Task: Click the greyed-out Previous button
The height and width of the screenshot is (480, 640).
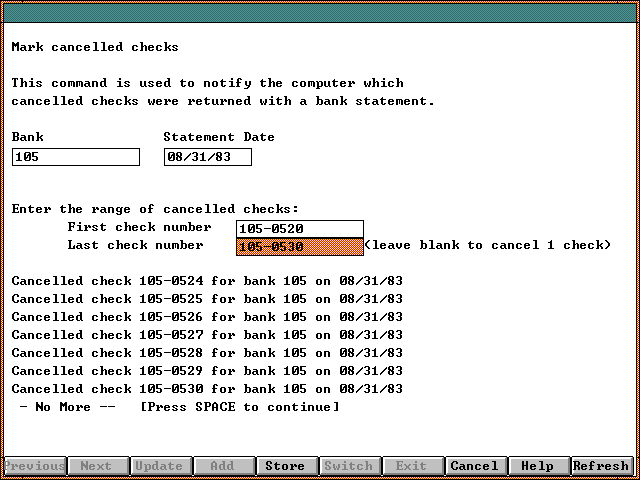Action: tap(35, 466)
